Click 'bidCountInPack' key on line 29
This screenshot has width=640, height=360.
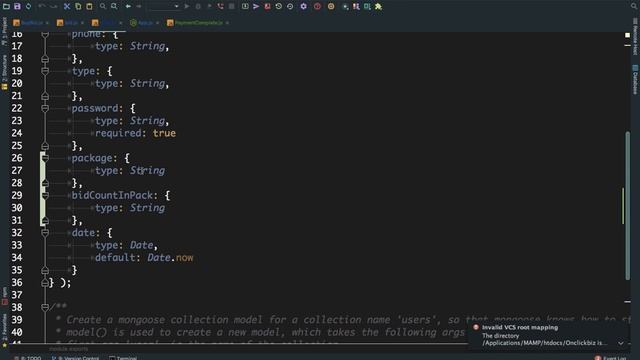[x=112, y=196]
